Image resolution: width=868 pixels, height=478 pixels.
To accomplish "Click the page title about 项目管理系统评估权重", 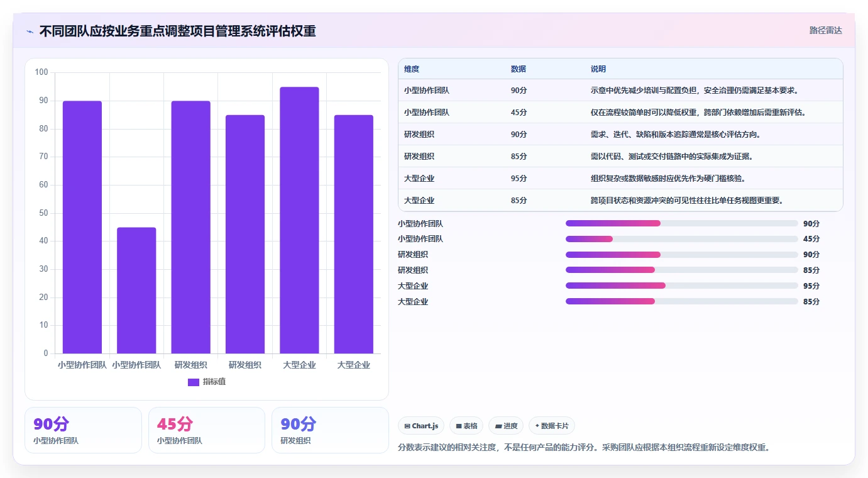I will 177,31.
